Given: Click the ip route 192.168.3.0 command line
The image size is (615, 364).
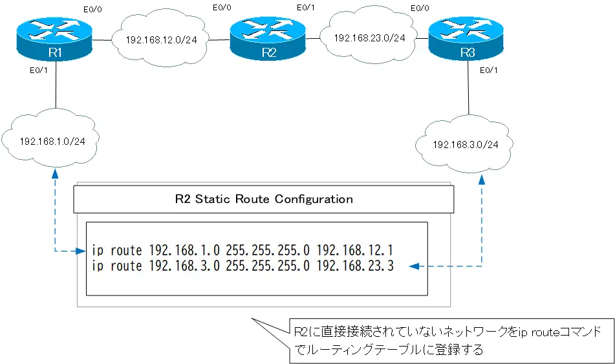Looking at the screenshot, I should click(243, 266).
